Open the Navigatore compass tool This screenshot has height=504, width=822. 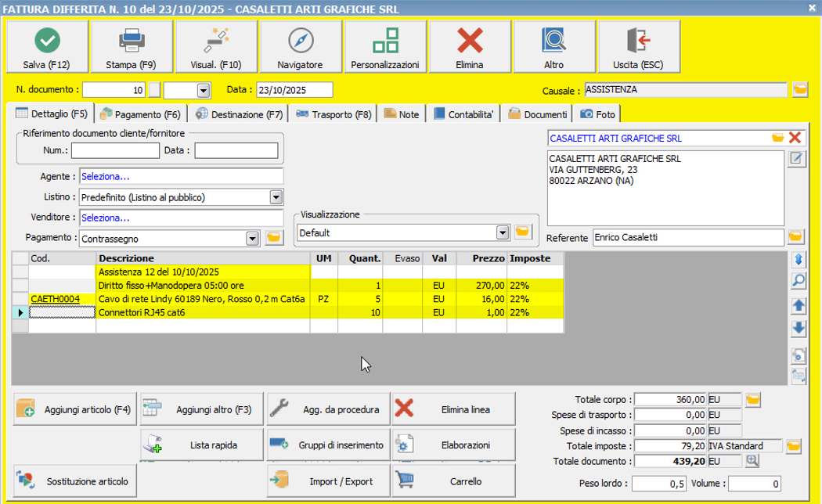[300, 39]
